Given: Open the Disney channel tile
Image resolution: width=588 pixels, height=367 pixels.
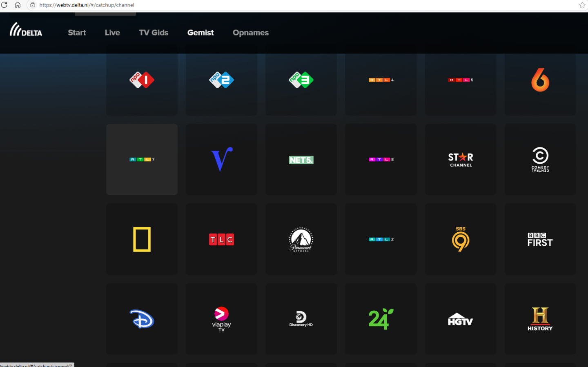Looking at the screenshot, I should pyautogui.click(x=142, y=319).
